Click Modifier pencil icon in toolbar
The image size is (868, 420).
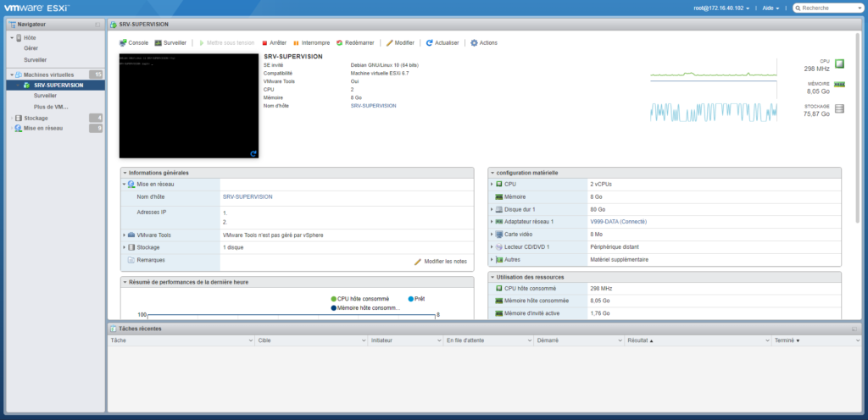coord(400,42)
